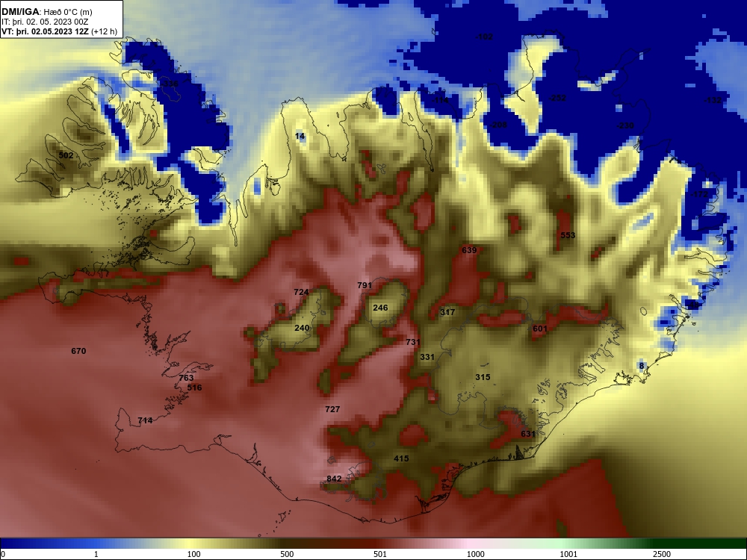
Task: Click the 'DMI/IGA: Hæð 0°C (m)' title line
Action: coord(46,12)
